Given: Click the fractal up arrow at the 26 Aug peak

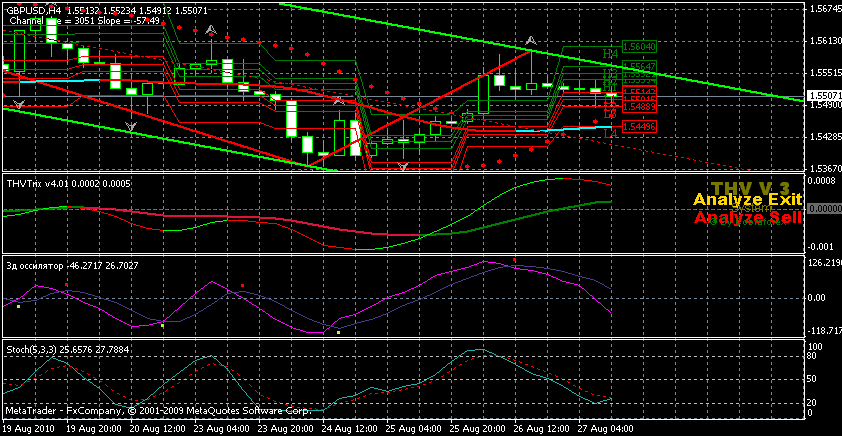Looking at the screenshot, I should (531, 40).
